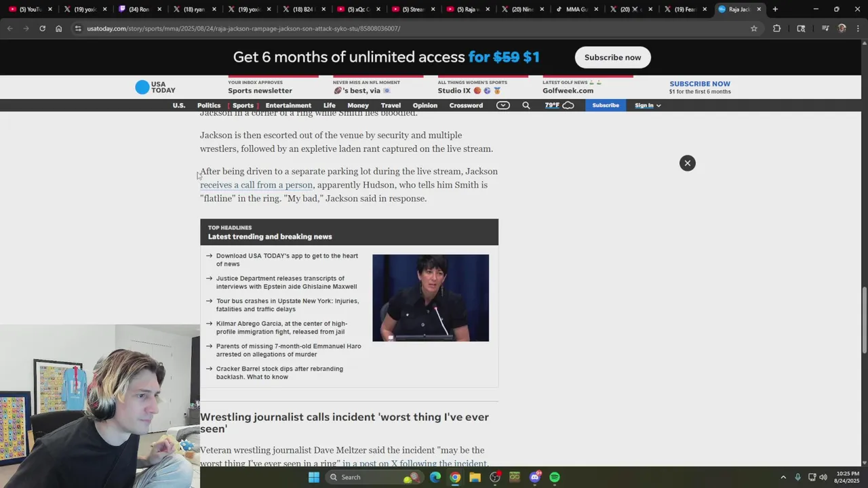Image resolution: width=868 pixels, height=488 pixels.
Task: Open Spotify from the taskbar
Action: pos(555,477)
